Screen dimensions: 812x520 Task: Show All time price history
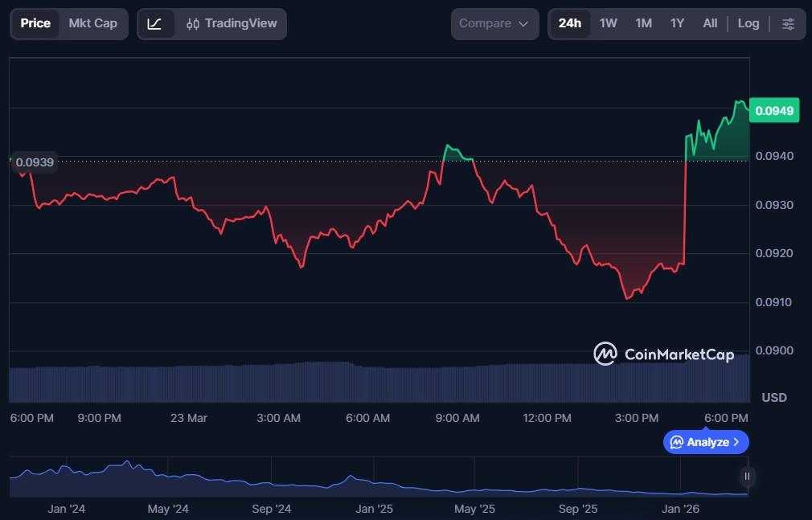(710, 24)
